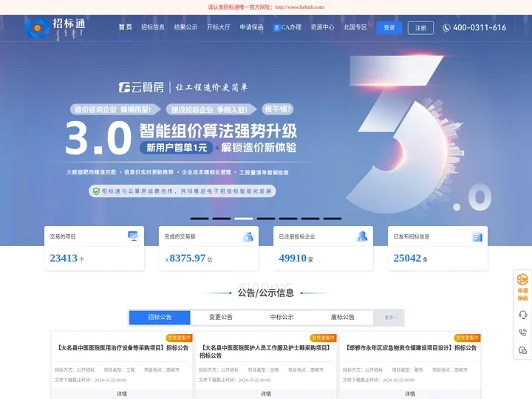Open the headset customer service icon
Image resolution: width=532 pixels, height=399 pixels.
(522, 315)
